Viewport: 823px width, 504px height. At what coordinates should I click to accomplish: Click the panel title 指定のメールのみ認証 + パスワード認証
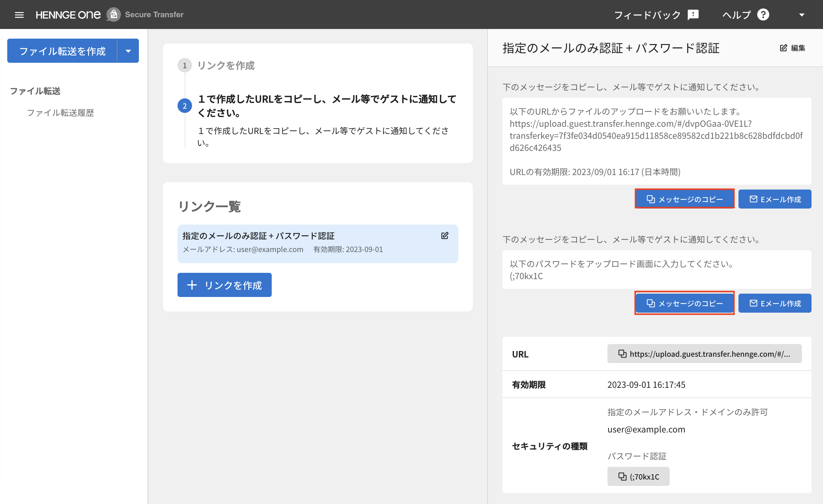(611, 48)
